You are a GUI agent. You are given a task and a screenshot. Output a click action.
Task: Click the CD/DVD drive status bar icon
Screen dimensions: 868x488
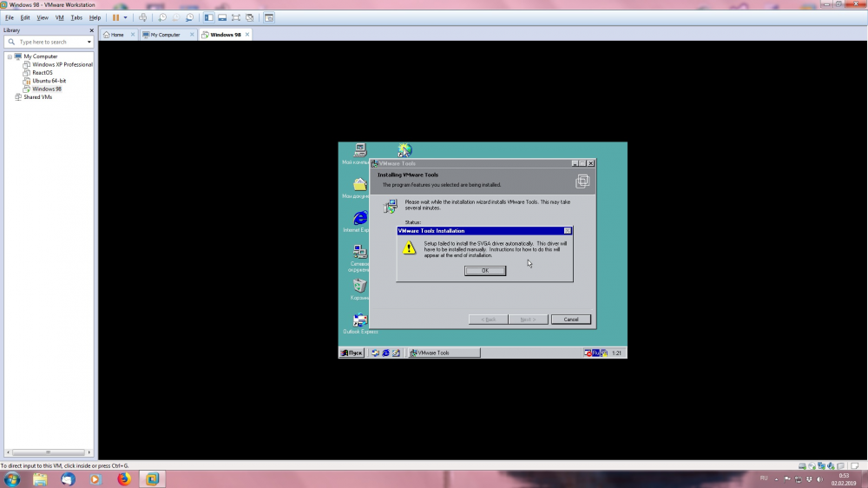[x=812, y=465]
